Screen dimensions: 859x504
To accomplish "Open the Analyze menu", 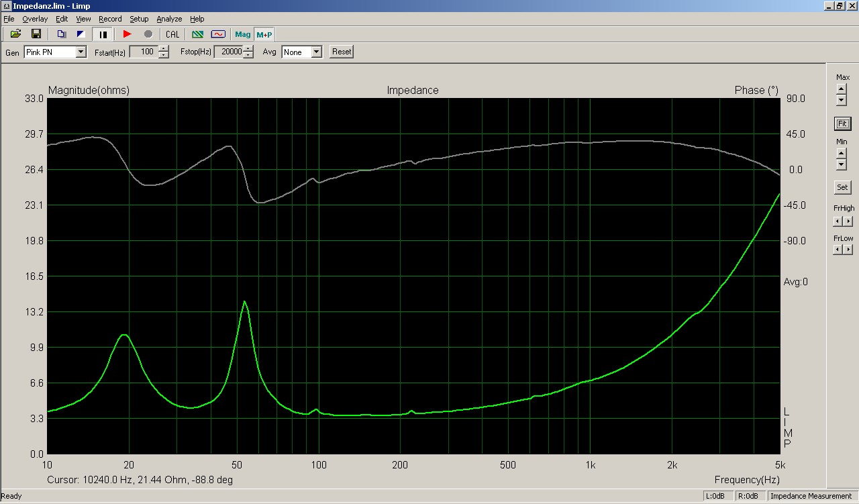I will (x=169, y=19).
